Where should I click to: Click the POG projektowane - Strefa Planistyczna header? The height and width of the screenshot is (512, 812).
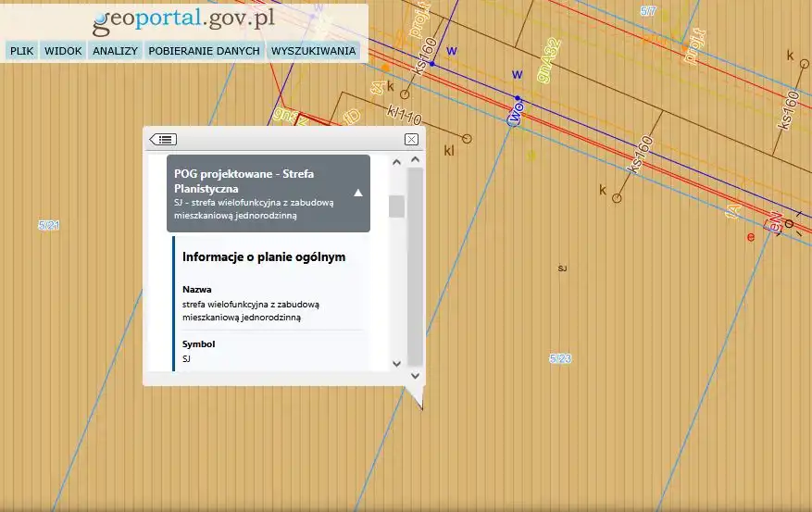259,181
